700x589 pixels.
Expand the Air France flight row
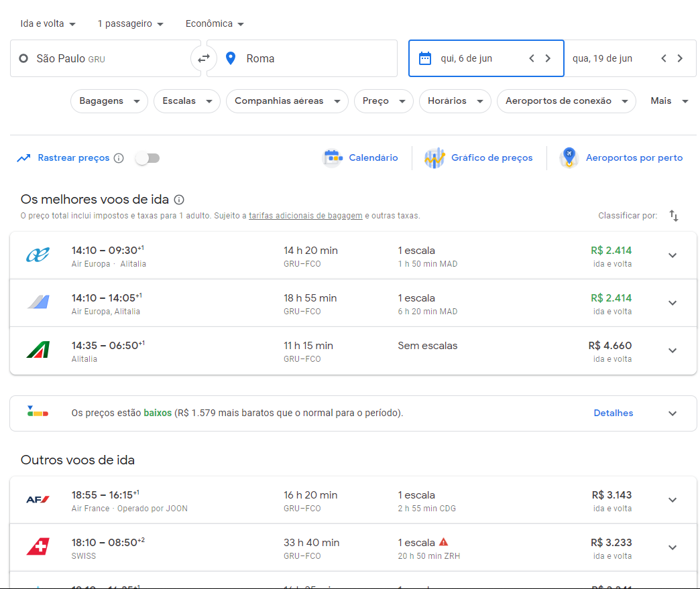(x=673, y=500)
